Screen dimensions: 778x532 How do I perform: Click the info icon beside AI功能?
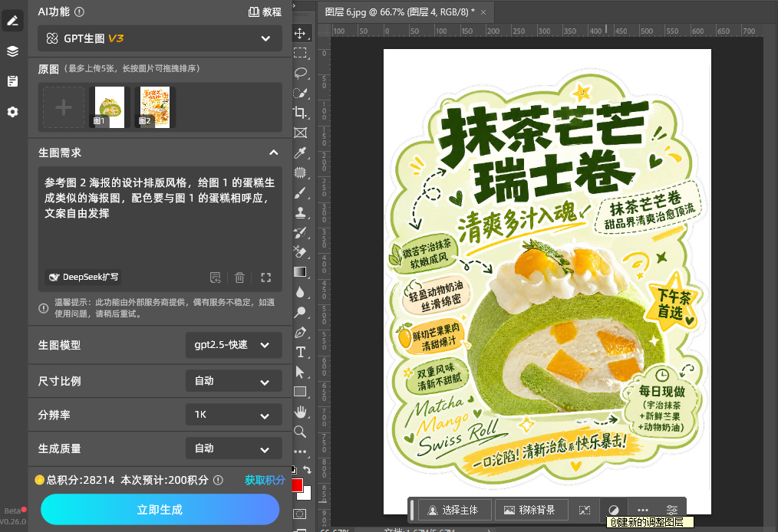(79, 11)
